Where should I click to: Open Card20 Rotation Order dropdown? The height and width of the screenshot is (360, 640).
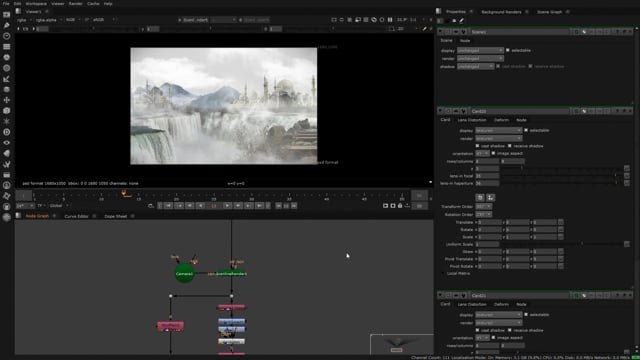tap(483, 214)
